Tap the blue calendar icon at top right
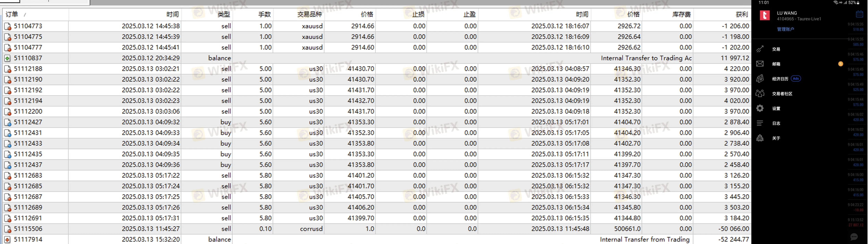This screenshot has width=868, height=244. pyautogui.click(x=859, y=14)
